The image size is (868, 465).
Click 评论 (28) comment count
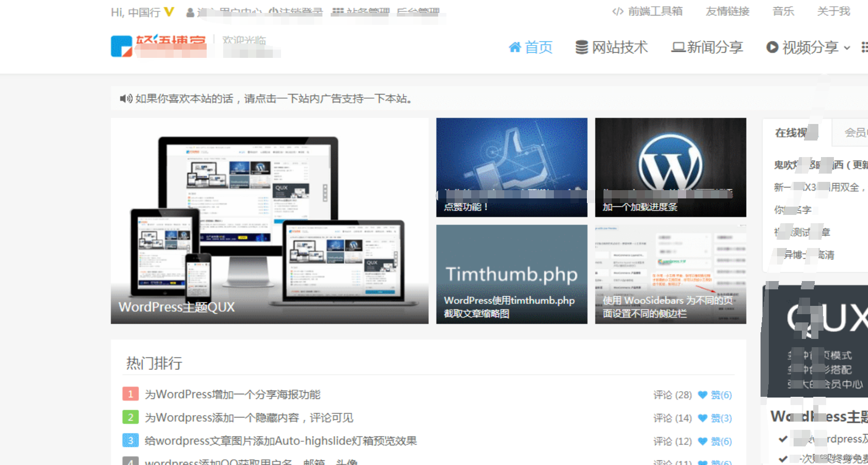click(672, 395)
